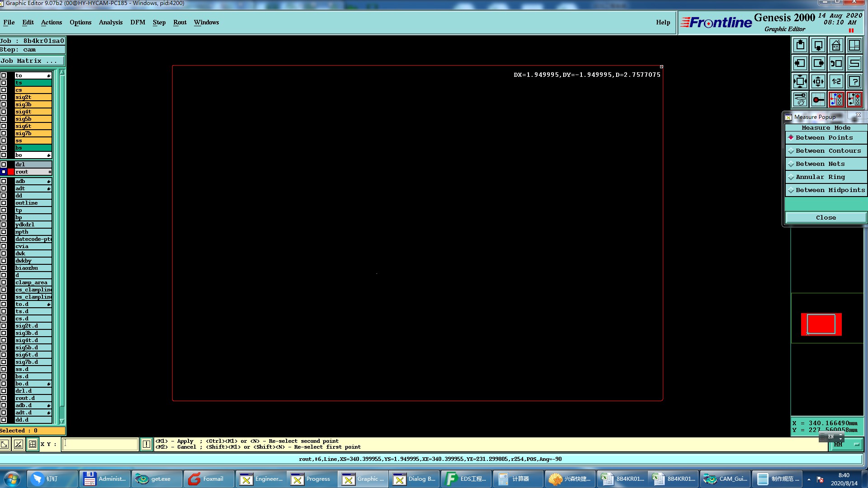Viewport: 868px width, 488px height.
Task: Open the question mark help icon
Action: 854,81
